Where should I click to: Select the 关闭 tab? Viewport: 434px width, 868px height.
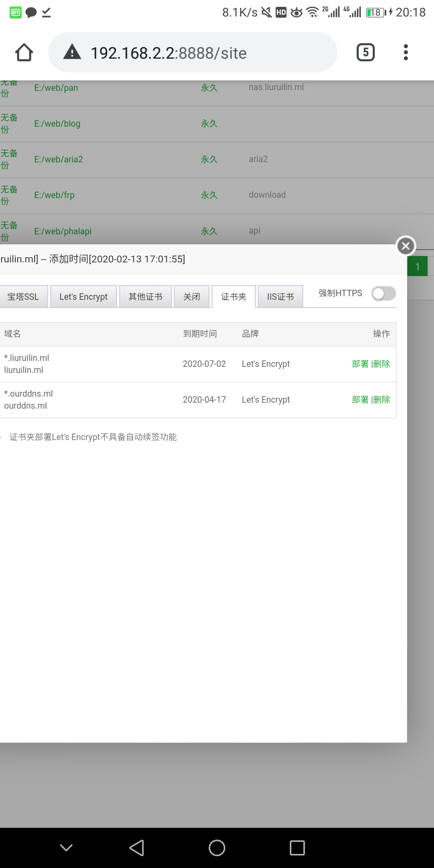coord(192,297)
